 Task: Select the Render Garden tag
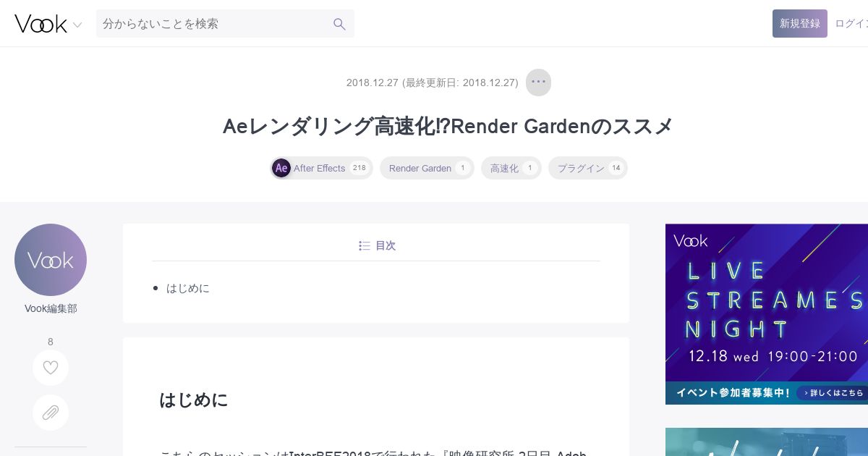427,168
